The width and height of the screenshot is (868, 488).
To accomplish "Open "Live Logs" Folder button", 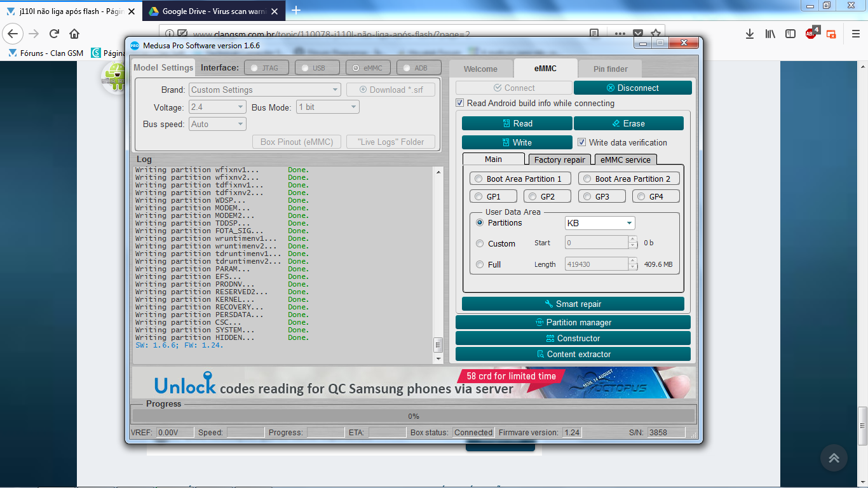I will coord(391,142).
